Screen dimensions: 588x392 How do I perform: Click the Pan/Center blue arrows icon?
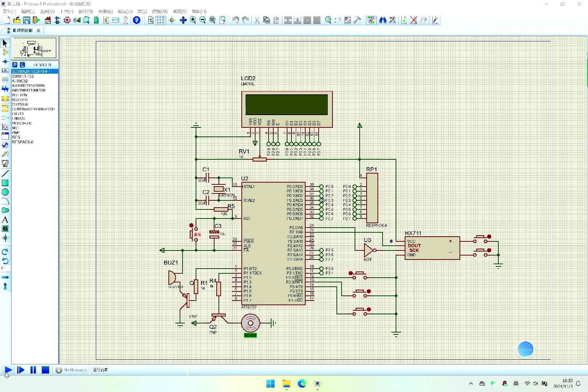(183, 20)
